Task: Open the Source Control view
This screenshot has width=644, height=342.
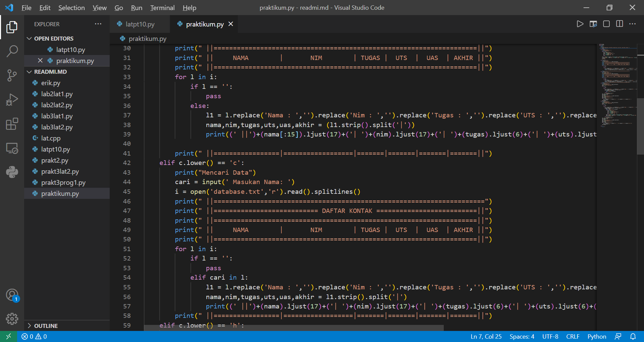Action: click(x=12, y=75)
